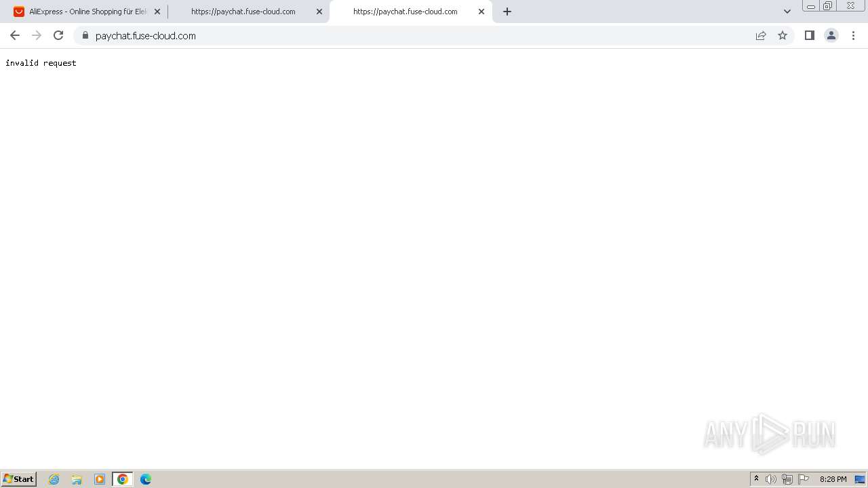Close the AliExpress tab
The width and height of the screenshot is (868, 488).
pos(157,12)
